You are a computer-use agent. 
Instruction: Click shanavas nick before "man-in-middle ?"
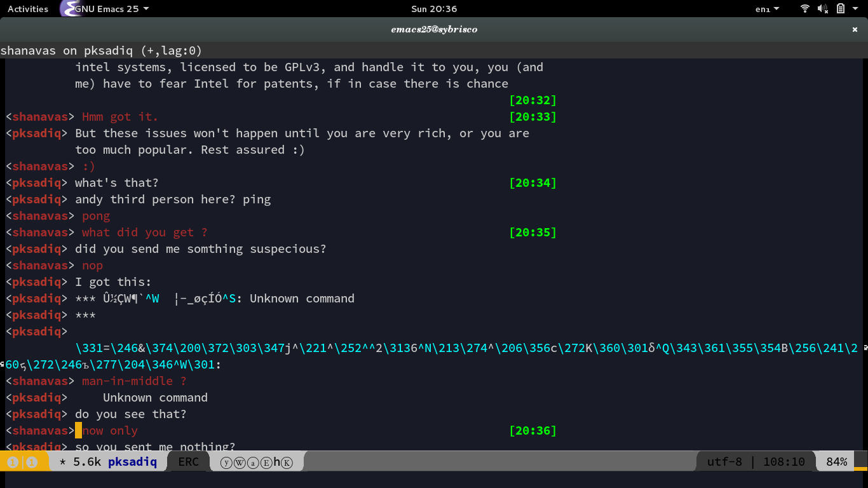40,381
